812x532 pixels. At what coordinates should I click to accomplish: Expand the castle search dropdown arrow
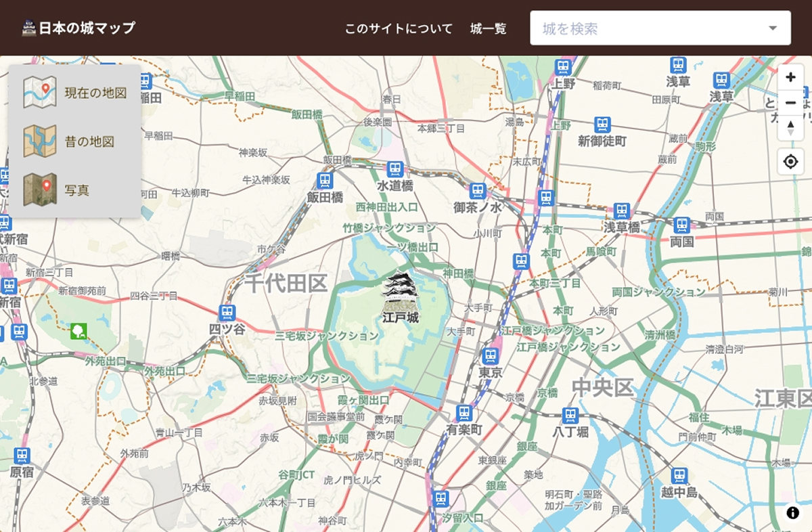click(773, 28)
